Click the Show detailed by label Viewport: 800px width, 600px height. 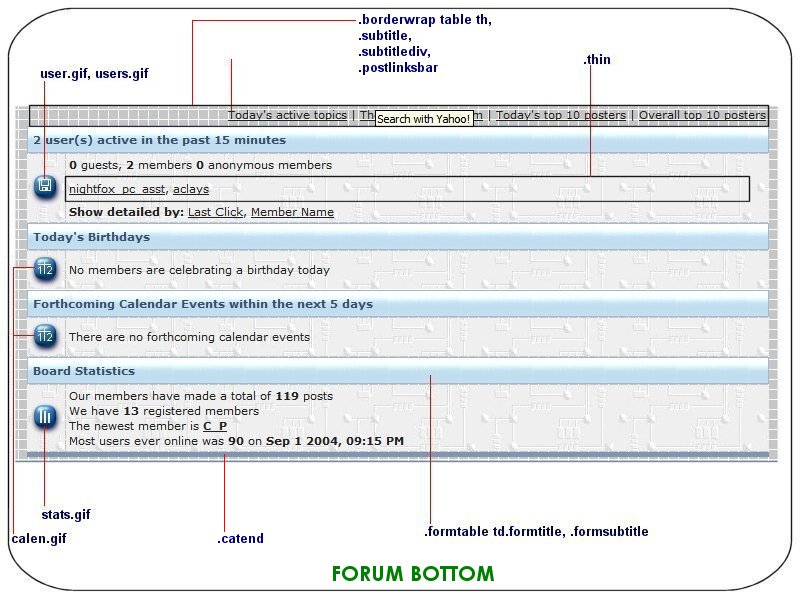pos(123,212)
